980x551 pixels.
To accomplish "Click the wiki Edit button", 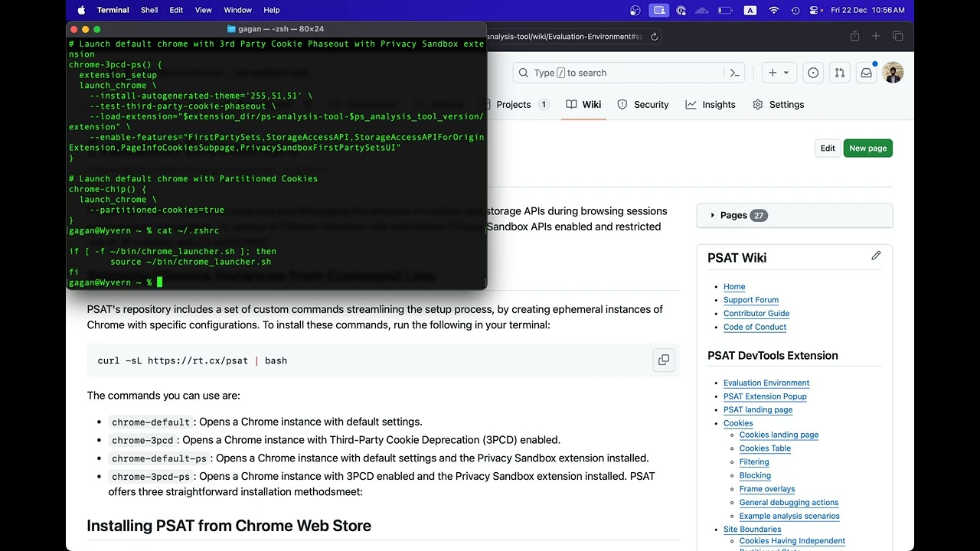I will 828,148.
